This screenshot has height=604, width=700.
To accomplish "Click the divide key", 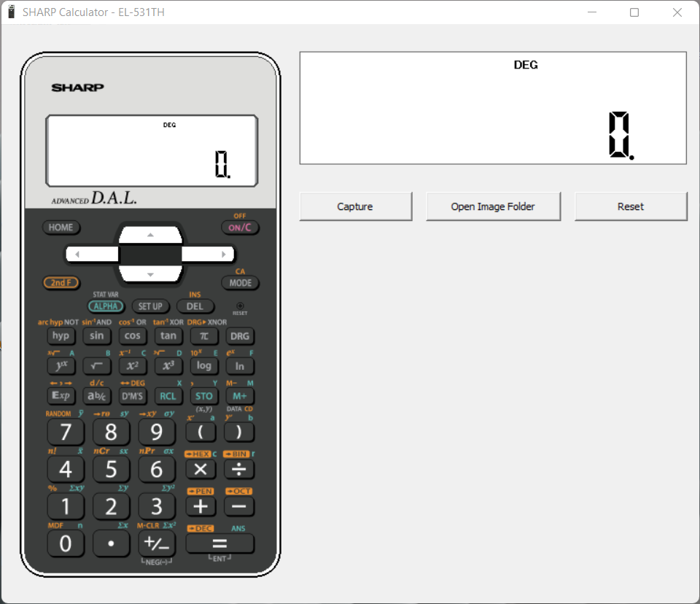I will click(239, 470).
